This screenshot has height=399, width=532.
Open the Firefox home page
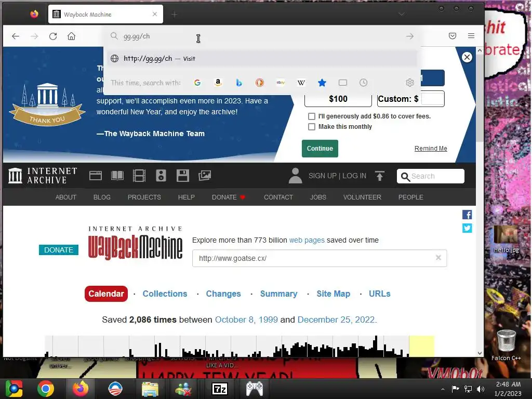71,36
